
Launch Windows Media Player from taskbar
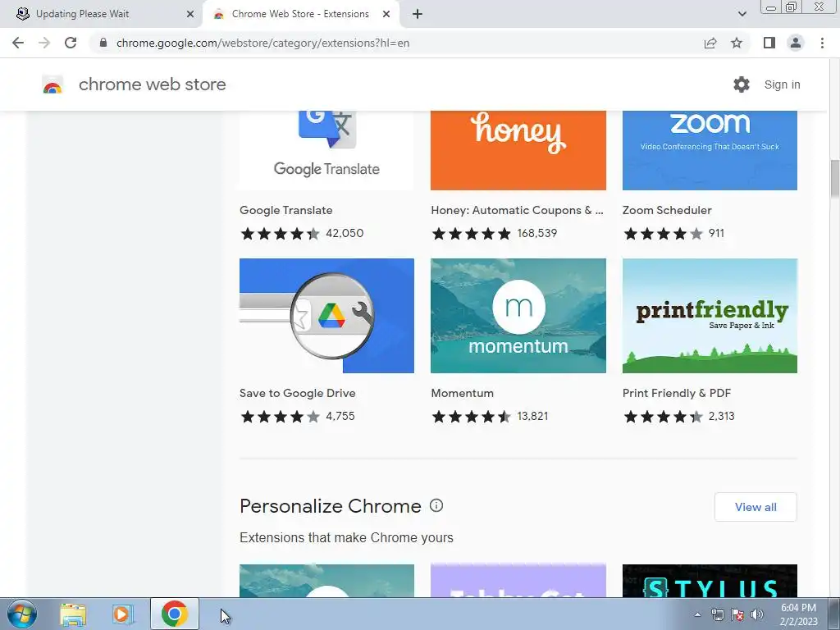click(x=123, y=614)
